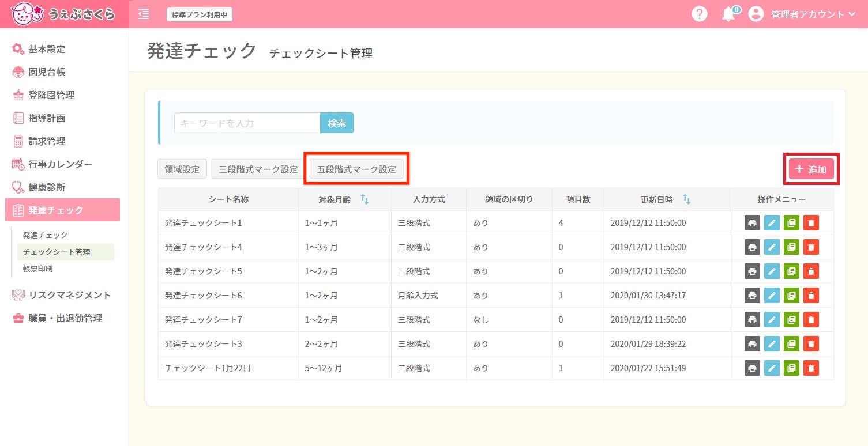Click the 標準プラン利用中 badge
Screen dimensions: 868x446
(200, 14)
